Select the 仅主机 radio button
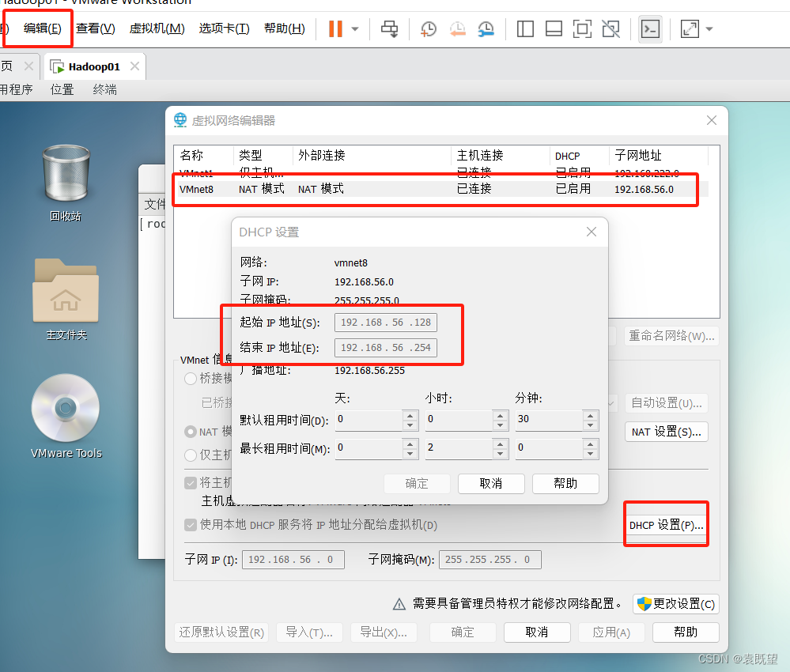The height and width of the screenshot is (672, 790). pyautogui.click(x=191, y=455)
